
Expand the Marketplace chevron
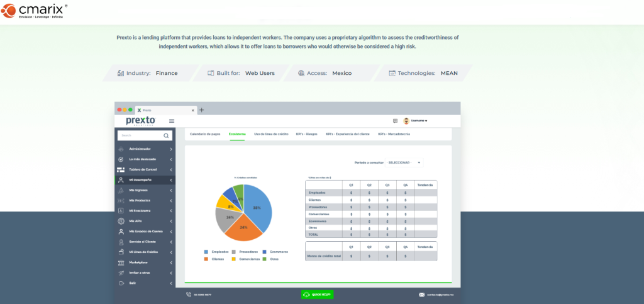(x=171, y=262)
